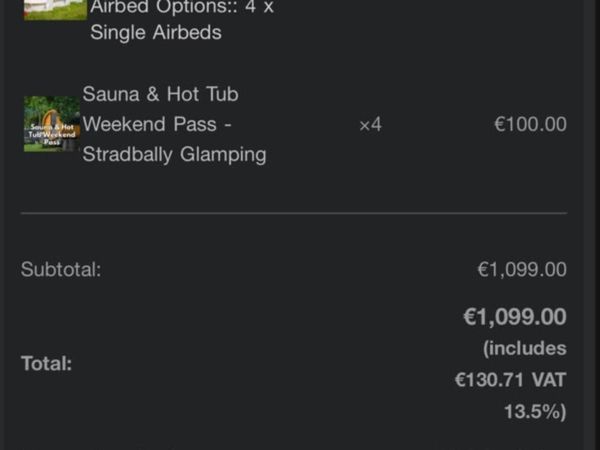Open the Sauna & Hot Tub pass thumbnail
The width and height of the screenshot is (600, 450).
click(52, 124)
